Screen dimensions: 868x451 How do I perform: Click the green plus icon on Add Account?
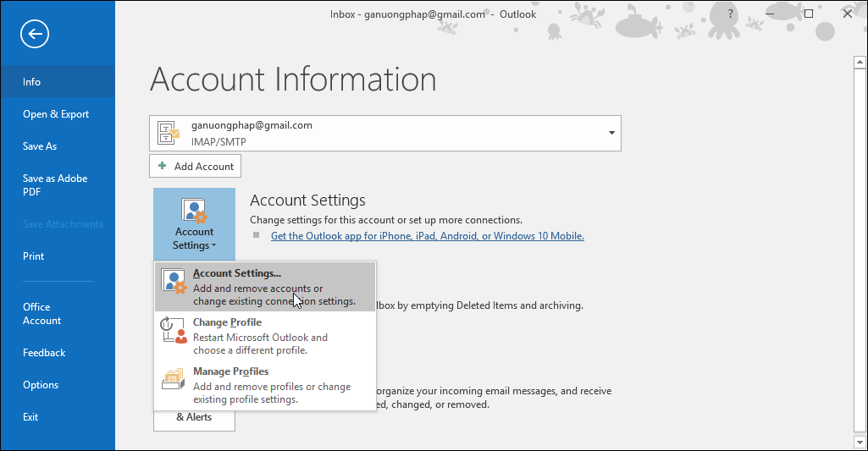(x=163, y=167)
